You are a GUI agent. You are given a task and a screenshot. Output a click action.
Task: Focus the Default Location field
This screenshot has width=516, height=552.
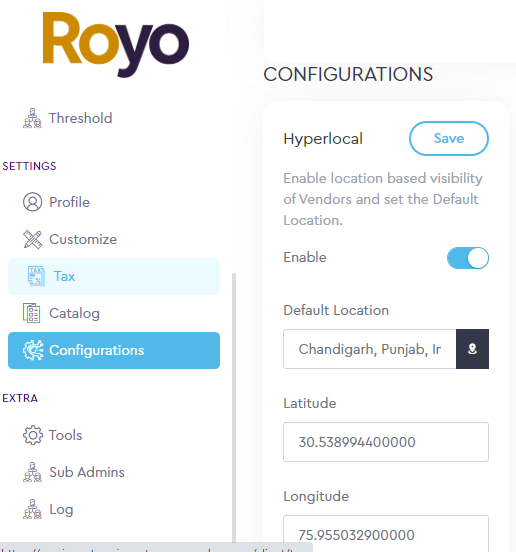(x=370, y=349)
